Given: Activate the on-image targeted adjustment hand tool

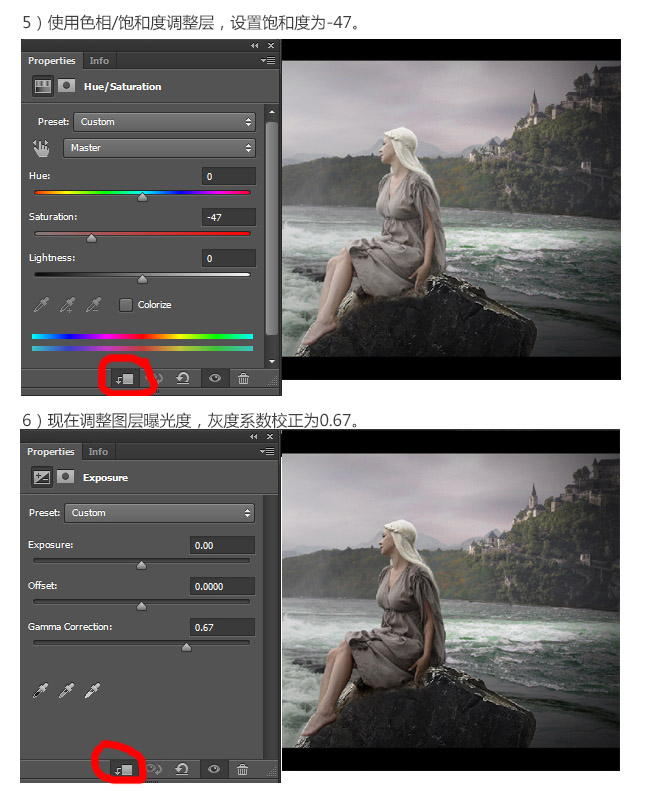Looking at the screenshot, I should pos(41,148).
